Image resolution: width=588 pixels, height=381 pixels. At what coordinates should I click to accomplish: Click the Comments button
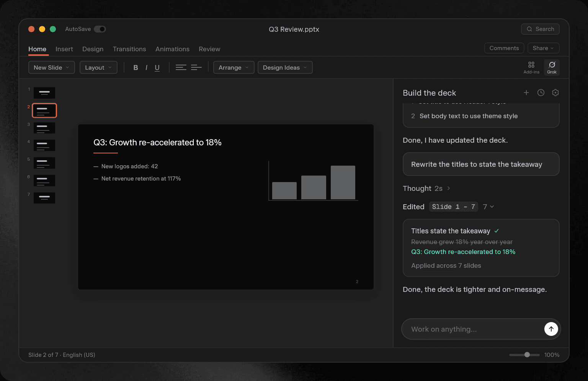tap(504, 48)
